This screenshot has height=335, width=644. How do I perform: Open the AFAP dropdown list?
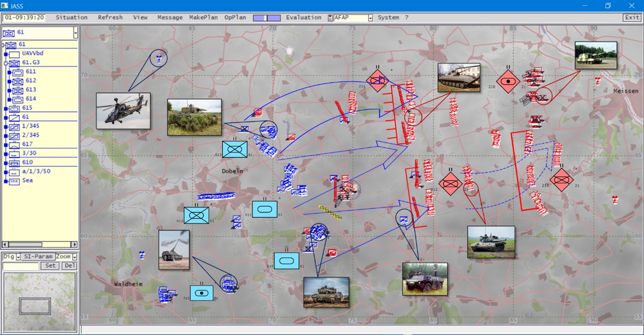pyautogui.click(x=370, y=18)
